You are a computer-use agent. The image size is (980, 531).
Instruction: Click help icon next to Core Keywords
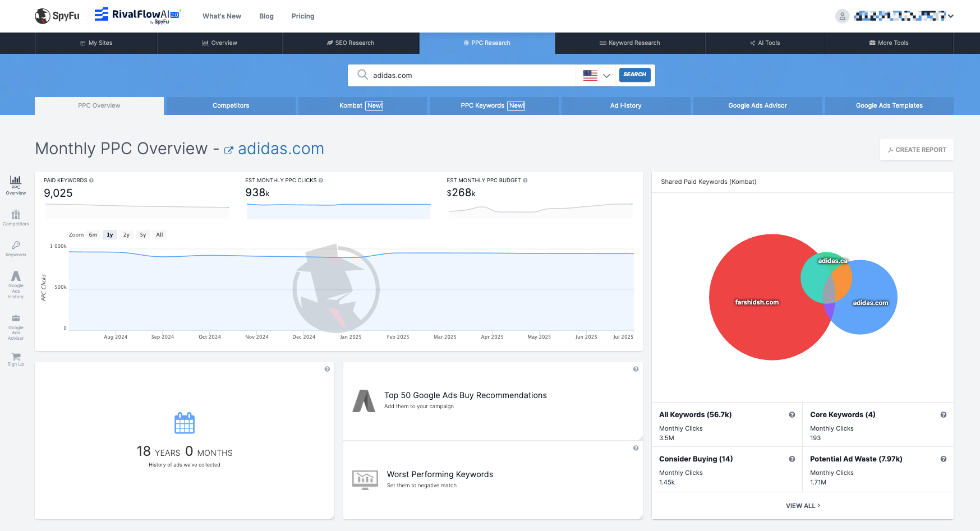(x=944, y=415)
